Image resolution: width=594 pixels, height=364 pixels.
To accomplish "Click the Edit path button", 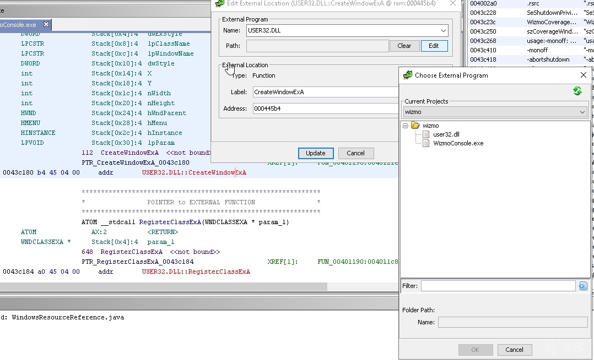I will pyautogui.click(x=434, y=46).
